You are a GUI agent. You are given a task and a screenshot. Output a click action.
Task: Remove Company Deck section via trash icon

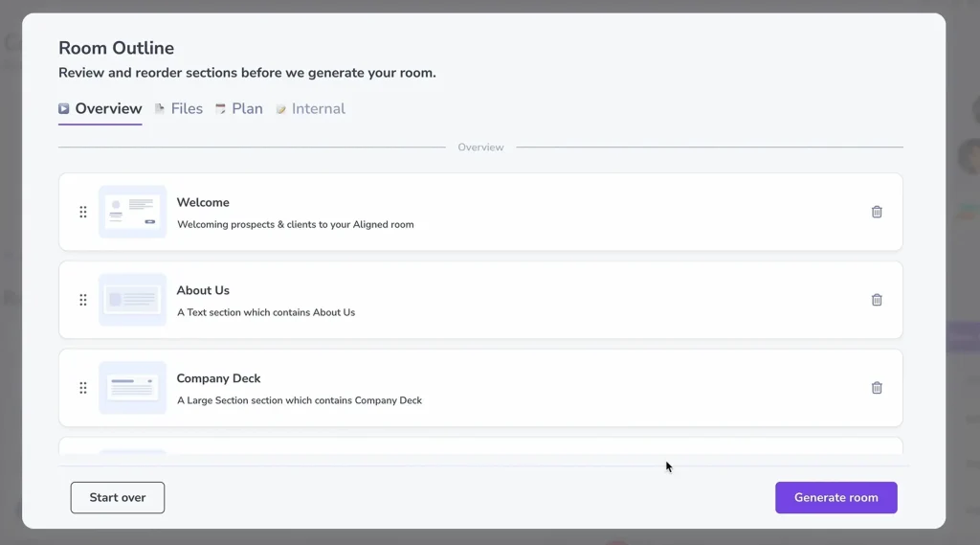(x=877, y=388)
